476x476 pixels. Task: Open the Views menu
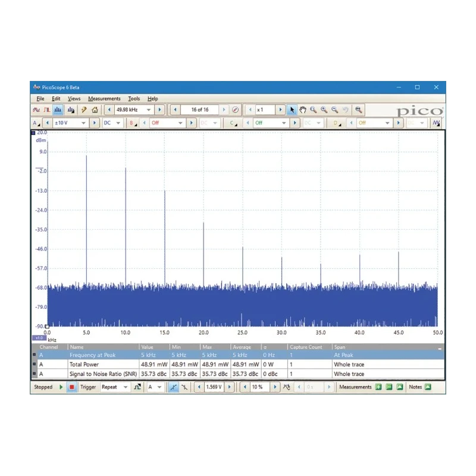click(x=74, y=99)
